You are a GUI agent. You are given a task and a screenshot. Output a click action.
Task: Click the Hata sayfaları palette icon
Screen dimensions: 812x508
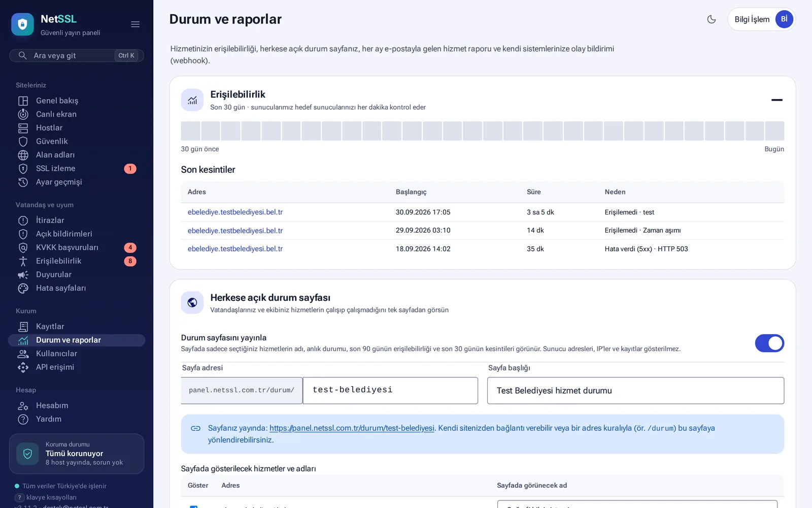pyautogui.click(x=23, y=288)
